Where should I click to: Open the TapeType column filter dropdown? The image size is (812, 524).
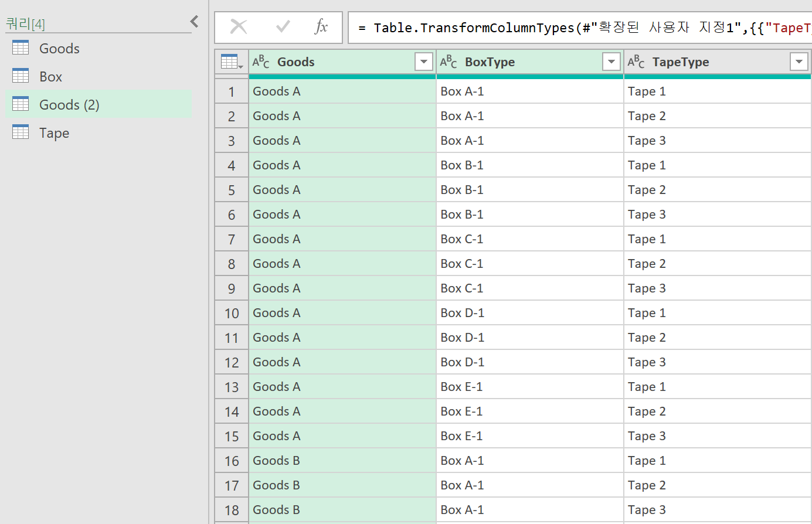[799, 62]
